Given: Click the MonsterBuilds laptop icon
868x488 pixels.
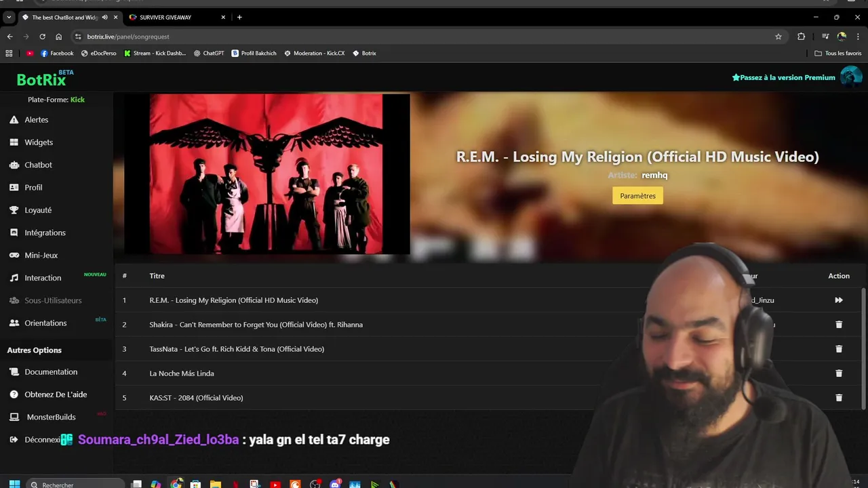Looking at the screenshot, I should [x=14, y=417].
